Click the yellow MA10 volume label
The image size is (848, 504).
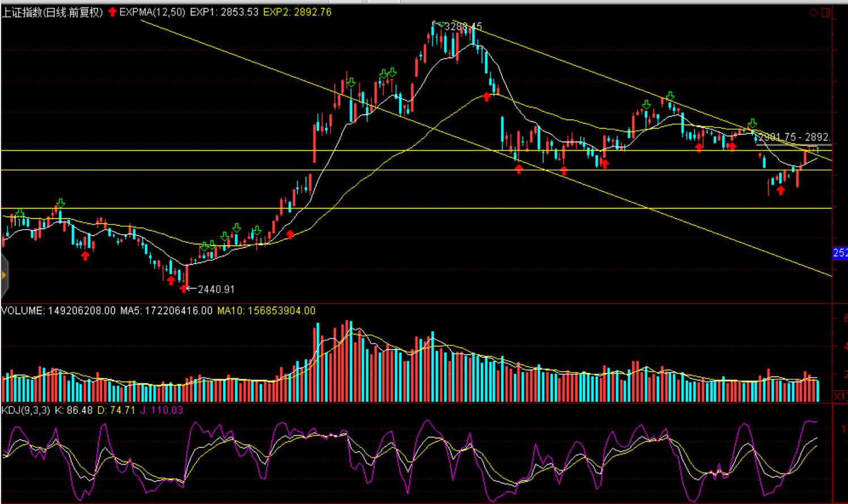266,311
